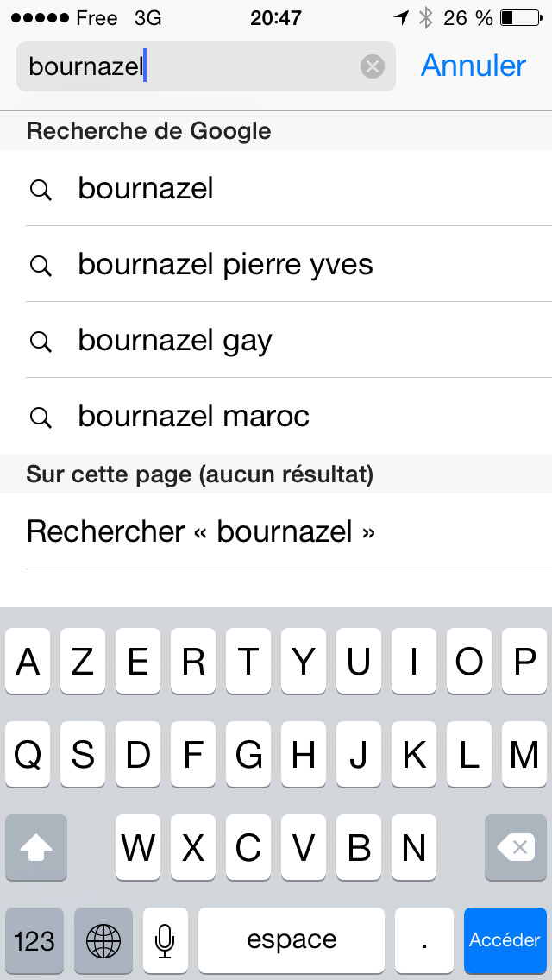Click into the bournazel search text field

click(x=190, y=66)
